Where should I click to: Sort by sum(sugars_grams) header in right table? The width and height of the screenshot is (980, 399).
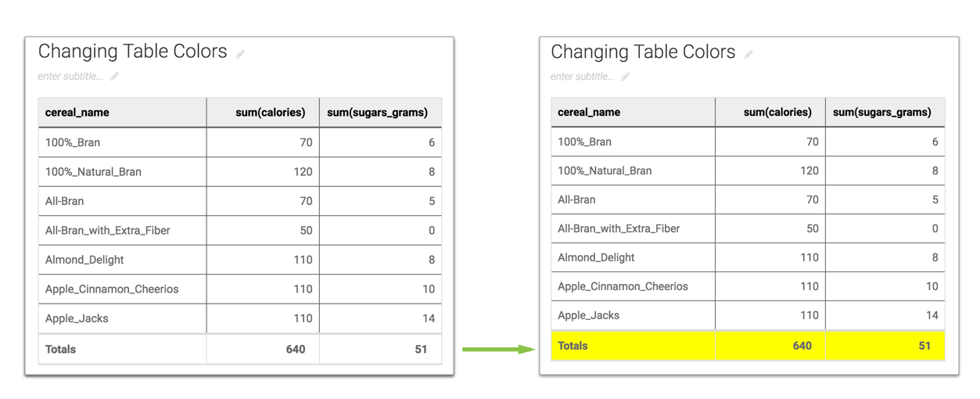point(881,112)
